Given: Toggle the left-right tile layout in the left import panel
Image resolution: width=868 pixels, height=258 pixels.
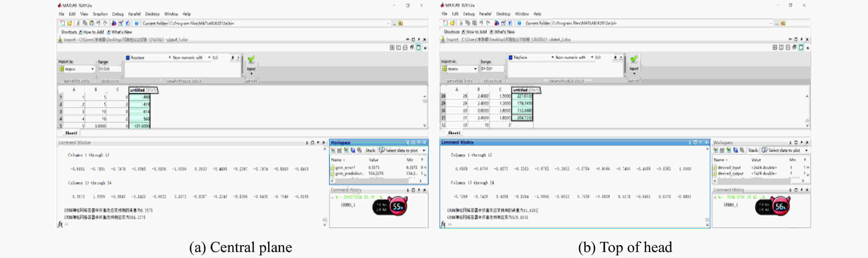Looking at the screenshot, I should point(399,48).
